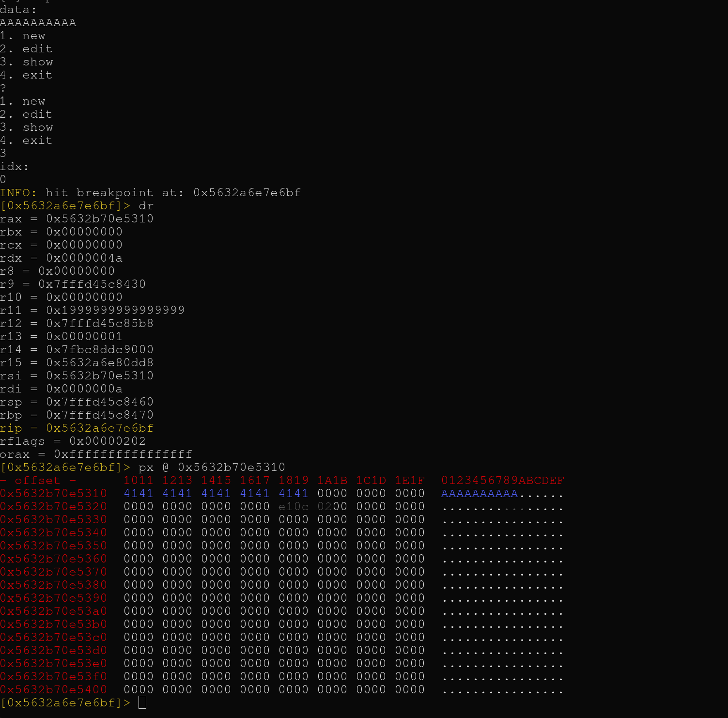Select the '1E1F' hex column header
Screen dimensions: 728x718
(410, 481)
